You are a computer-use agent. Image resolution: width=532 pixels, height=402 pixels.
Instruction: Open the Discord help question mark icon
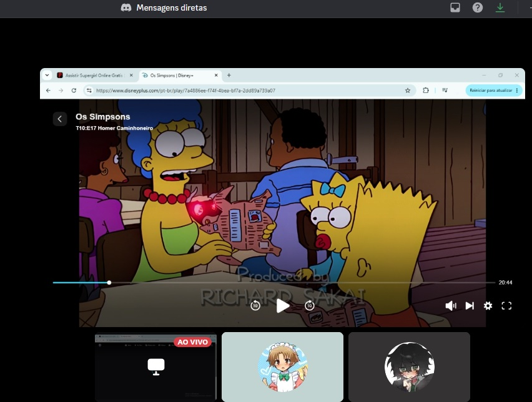coord(478,7)
